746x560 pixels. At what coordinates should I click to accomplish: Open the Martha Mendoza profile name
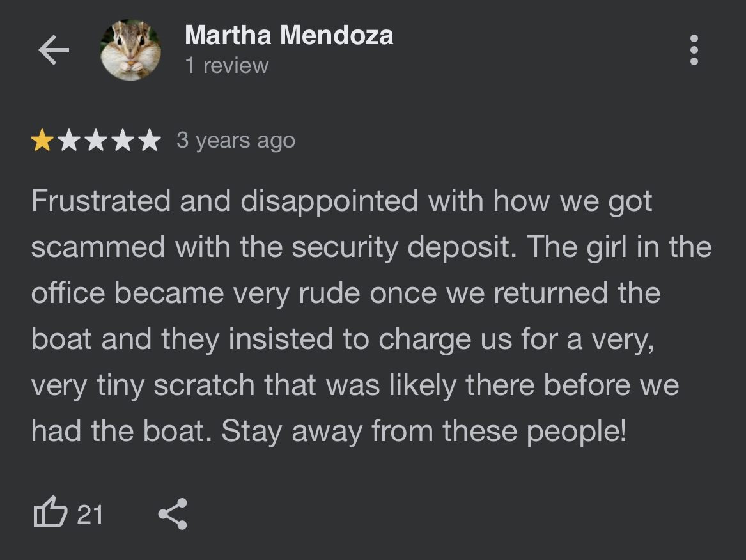tap(289, 35)
